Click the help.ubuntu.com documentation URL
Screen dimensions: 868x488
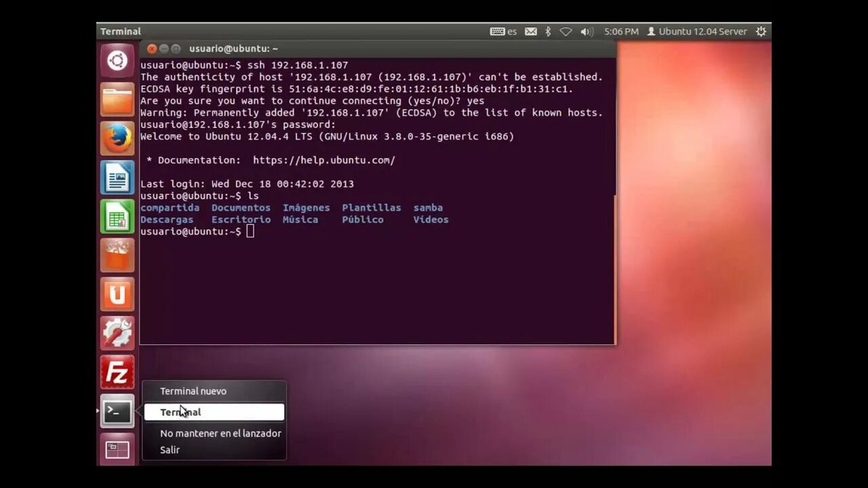(x=324, y=161)
